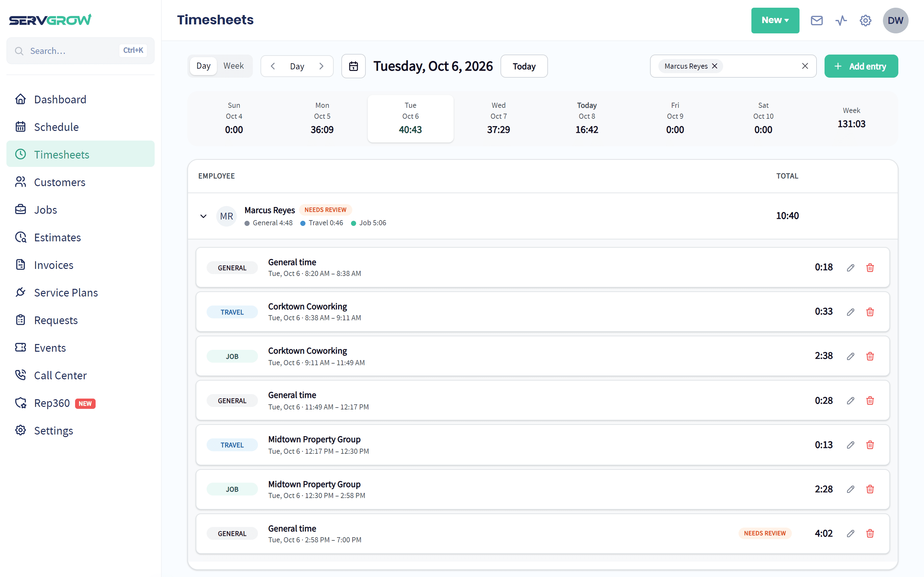Click the Add entry button
The height and width of the screenshot is (577, 924).
(x=861, y=66)
